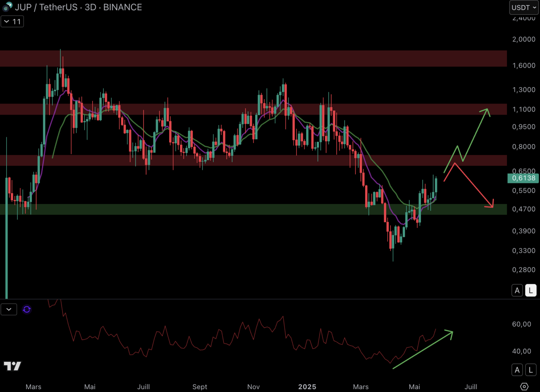Toggle log scale L on main chart

click(x=531, y=290)
